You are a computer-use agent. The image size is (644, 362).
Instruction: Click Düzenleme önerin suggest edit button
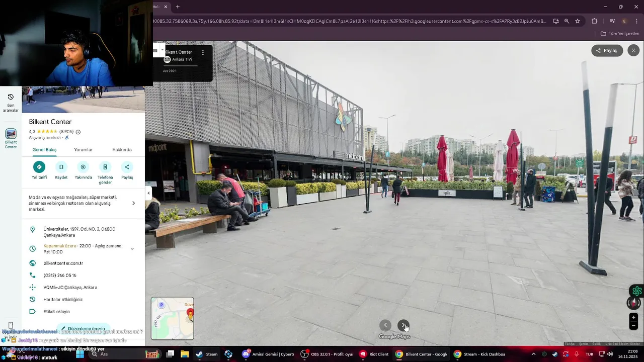point(83,328)
